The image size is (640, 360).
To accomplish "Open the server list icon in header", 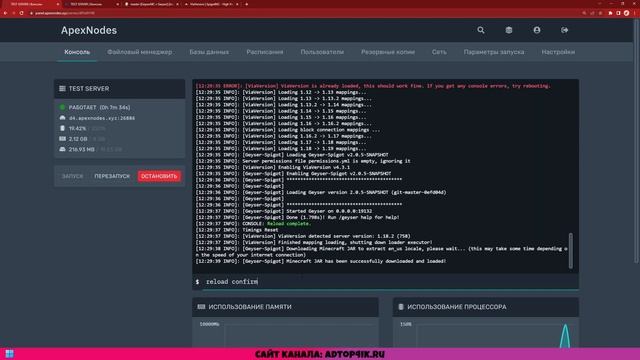I will 509,30.
